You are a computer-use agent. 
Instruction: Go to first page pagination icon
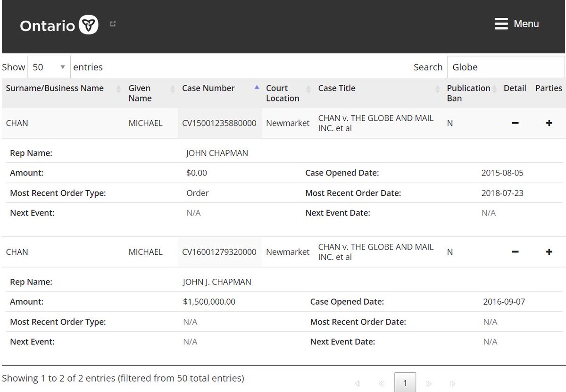coord(358,384)
